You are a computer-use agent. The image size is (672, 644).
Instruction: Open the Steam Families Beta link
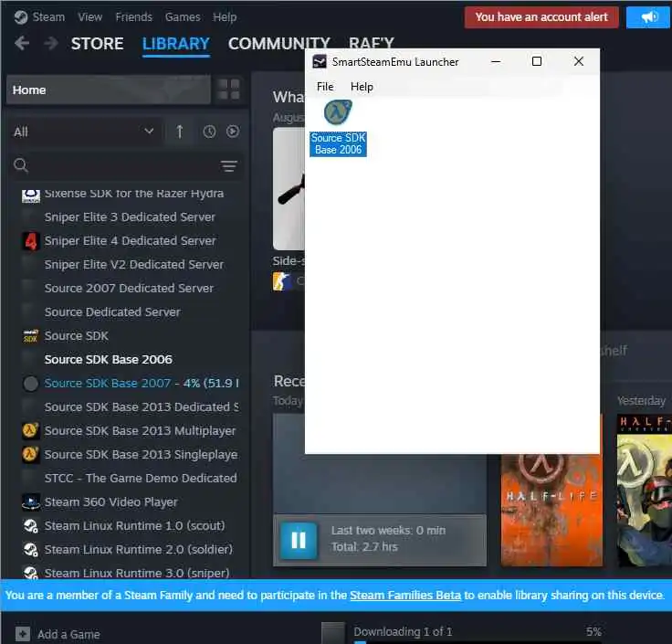(x=405, y=595)
